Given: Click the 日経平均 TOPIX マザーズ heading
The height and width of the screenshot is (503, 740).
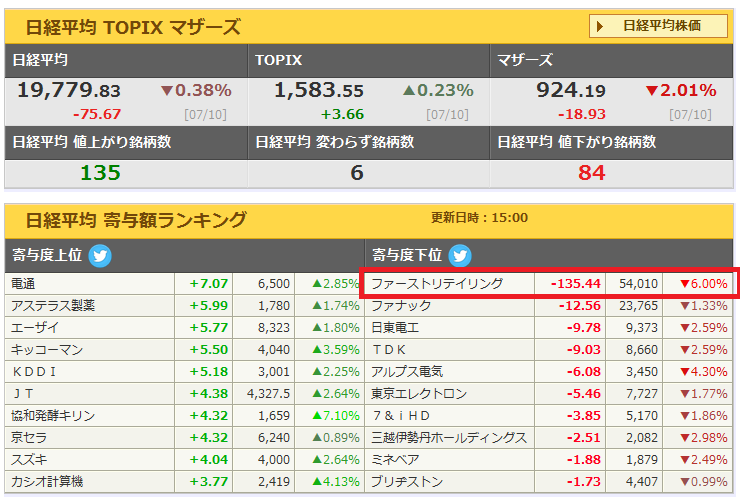Looking at the screenshot, I should click(133, 27).
